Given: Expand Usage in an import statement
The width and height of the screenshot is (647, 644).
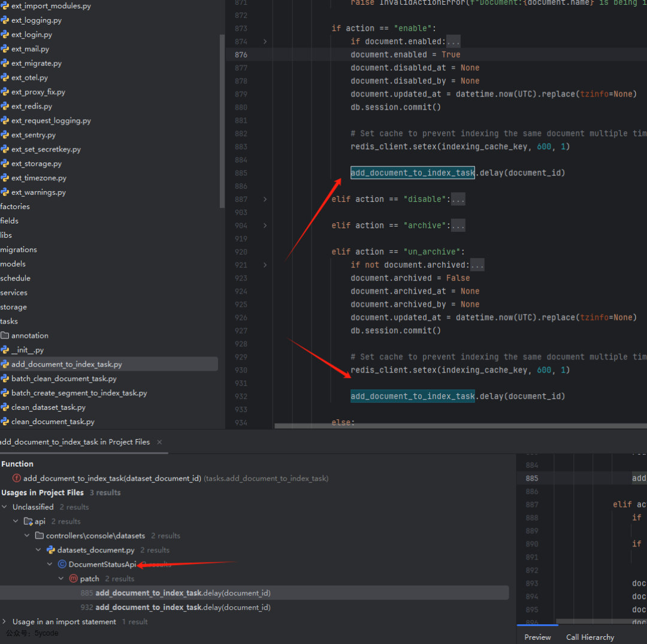Looking at the screenshot, I should coord(5,621).
